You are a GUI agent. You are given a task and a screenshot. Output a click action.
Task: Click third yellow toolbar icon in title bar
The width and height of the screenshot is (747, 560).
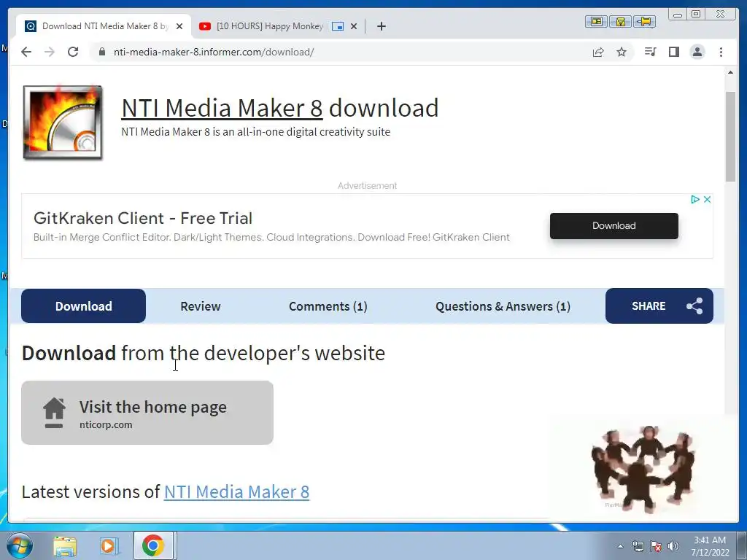(x=645, y=21)
